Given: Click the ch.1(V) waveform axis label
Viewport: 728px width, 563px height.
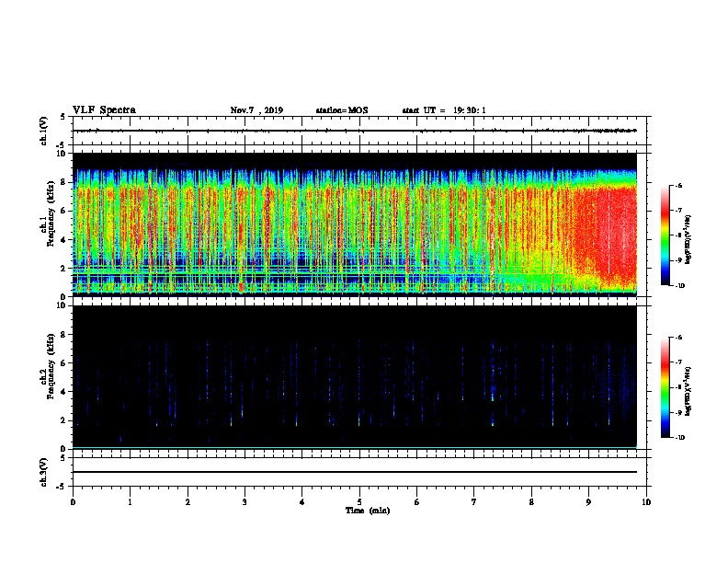Looking at the screenshot, I should tap(44, 131).
